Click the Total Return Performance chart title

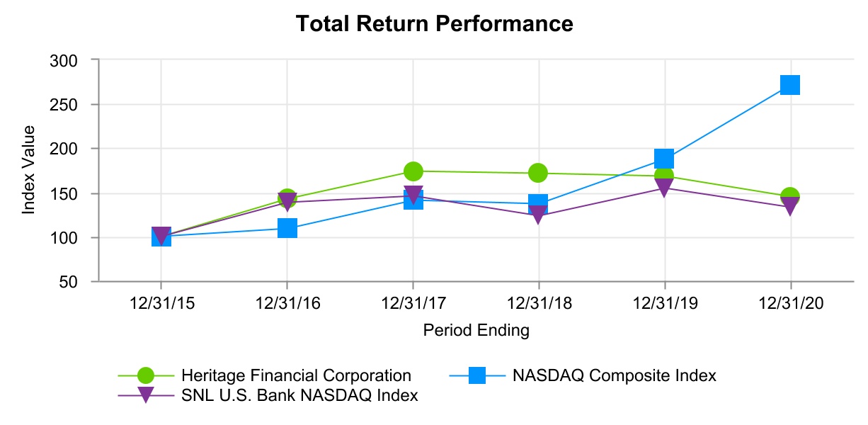click(434, 24)
